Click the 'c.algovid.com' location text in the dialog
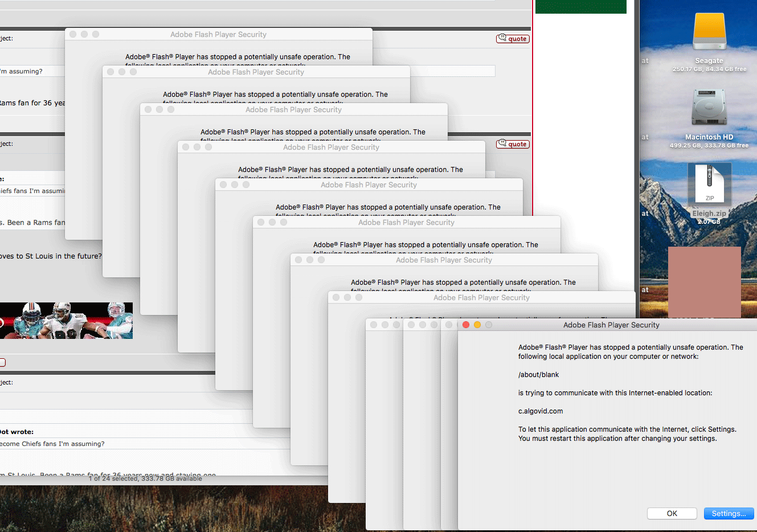757x532 pixels. point(541,411)
